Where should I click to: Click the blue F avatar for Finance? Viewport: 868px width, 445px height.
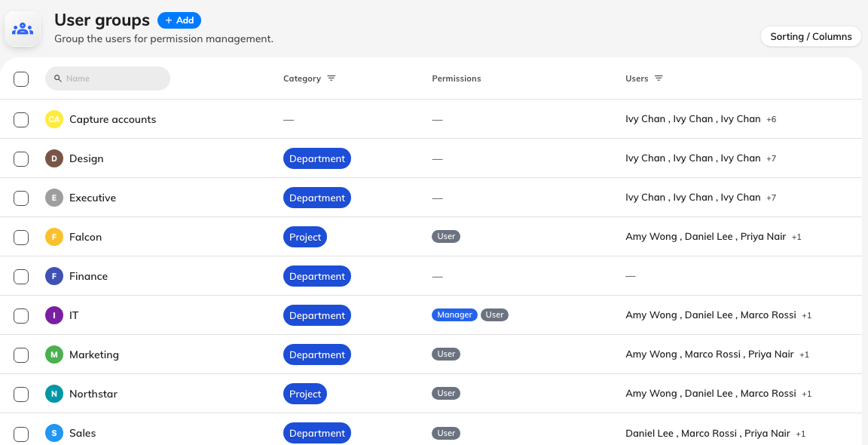54,276
